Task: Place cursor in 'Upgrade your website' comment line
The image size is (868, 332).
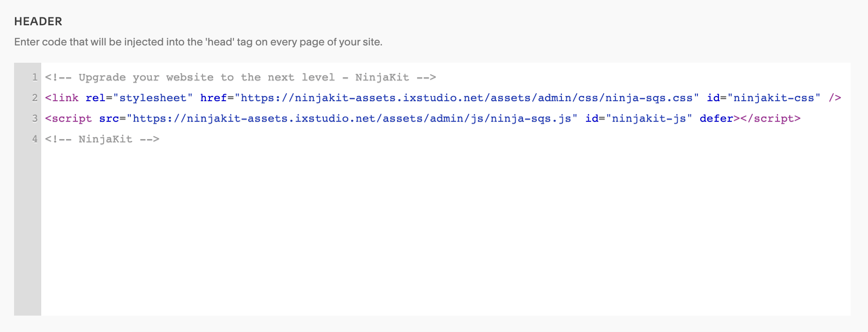Action: [240, 77]
